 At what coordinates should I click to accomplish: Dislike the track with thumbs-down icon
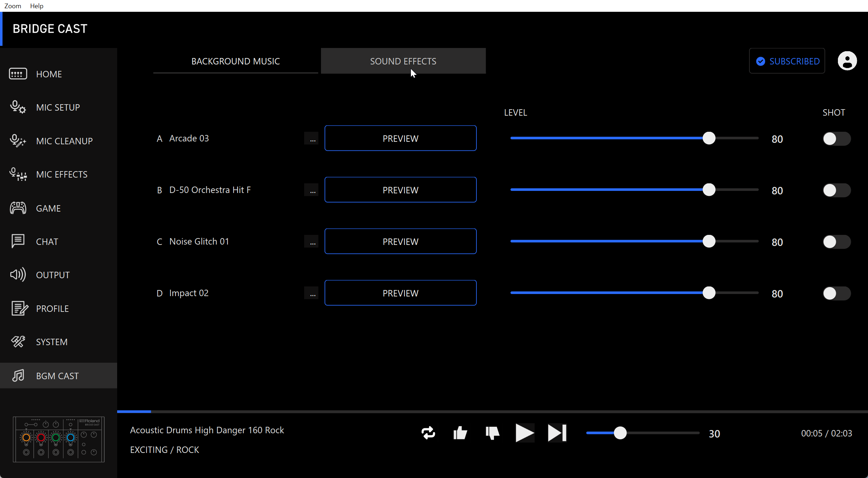click(x=493, y=433)
